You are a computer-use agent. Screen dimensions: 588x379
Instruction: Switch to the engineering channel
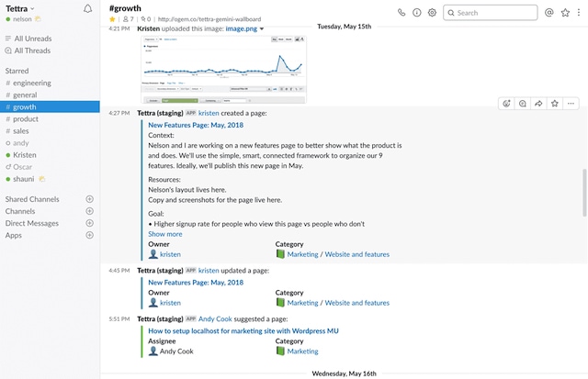(x=32, y=83)
